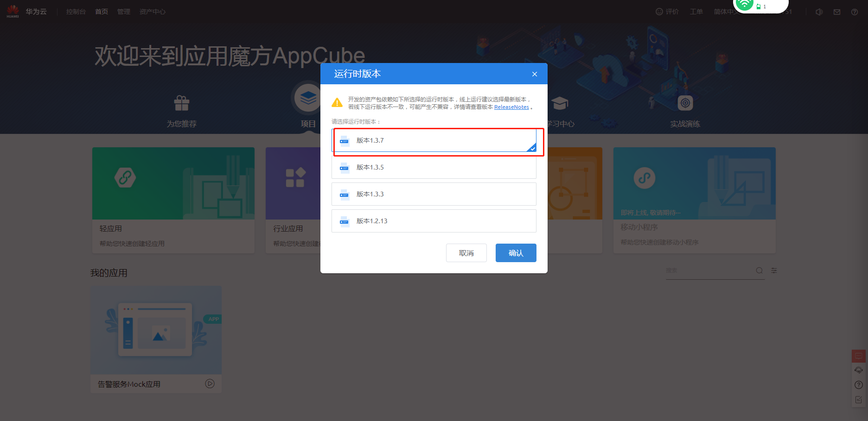Click the headset customer service icon
The width and height of the screenshot is (868, 421).
[x=859, y=370]
